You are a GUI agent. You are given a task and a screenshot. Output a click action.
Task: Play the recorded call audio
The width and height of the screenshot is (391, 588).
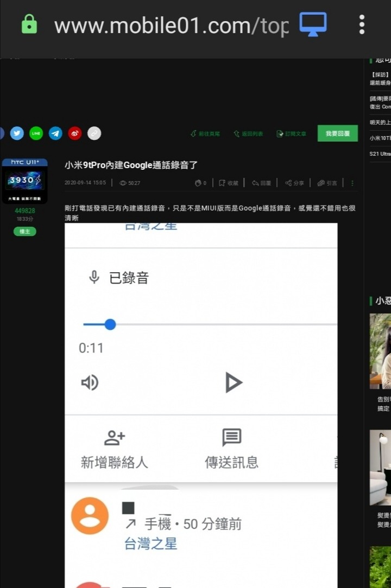234,382
